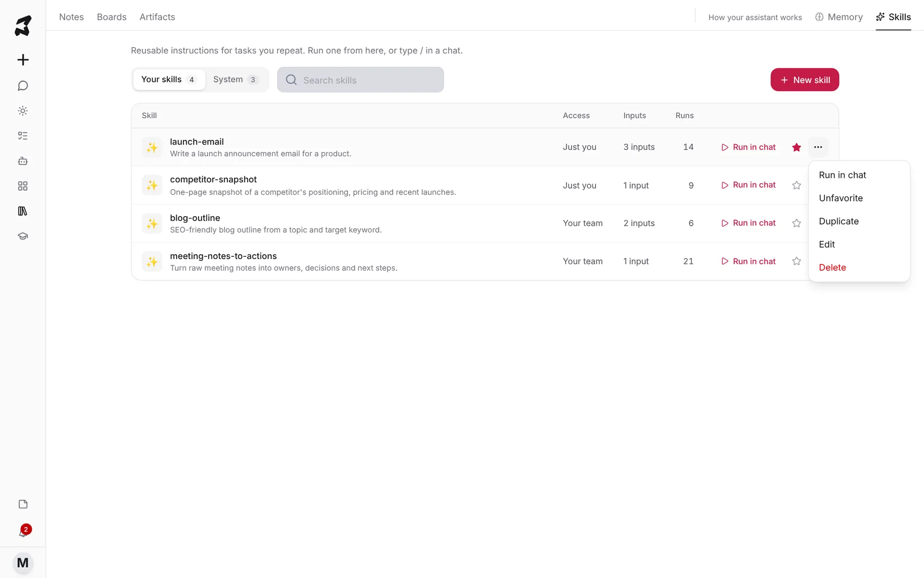Choose Duplicate in the context menu
924x578 pixels.
click(x=859, y=221)
